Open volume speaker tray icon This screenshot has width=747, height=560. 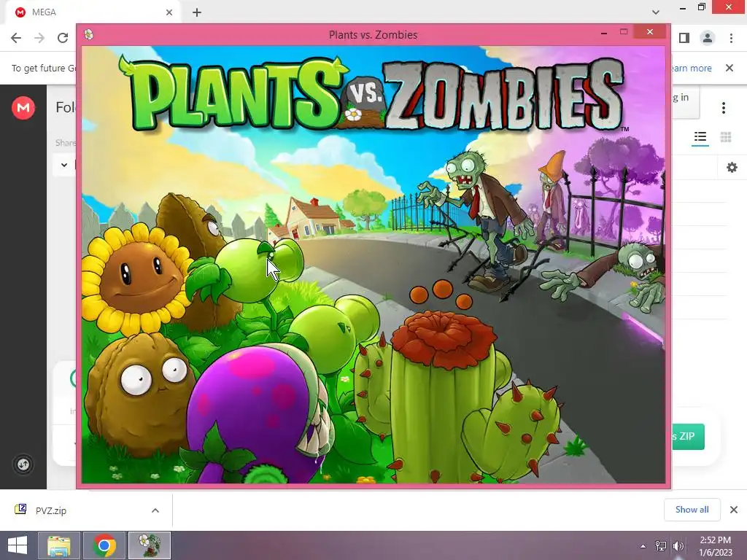coord(678,545)
